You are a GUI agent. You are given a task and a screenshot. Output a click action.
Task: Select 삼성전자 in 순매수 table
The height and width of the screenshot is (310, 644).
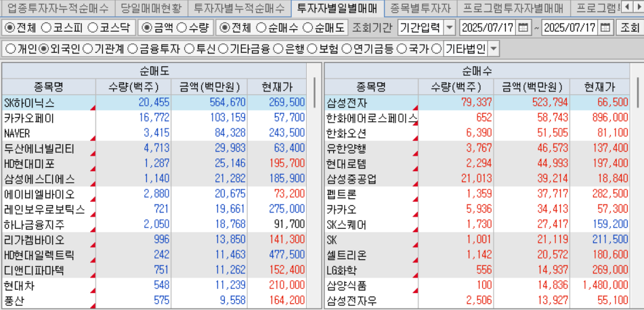point(347,103)
